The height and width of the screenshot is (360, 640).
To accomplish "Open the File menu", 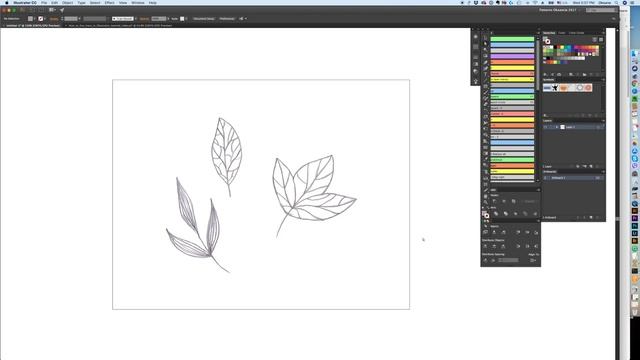I will click(44, 2).
